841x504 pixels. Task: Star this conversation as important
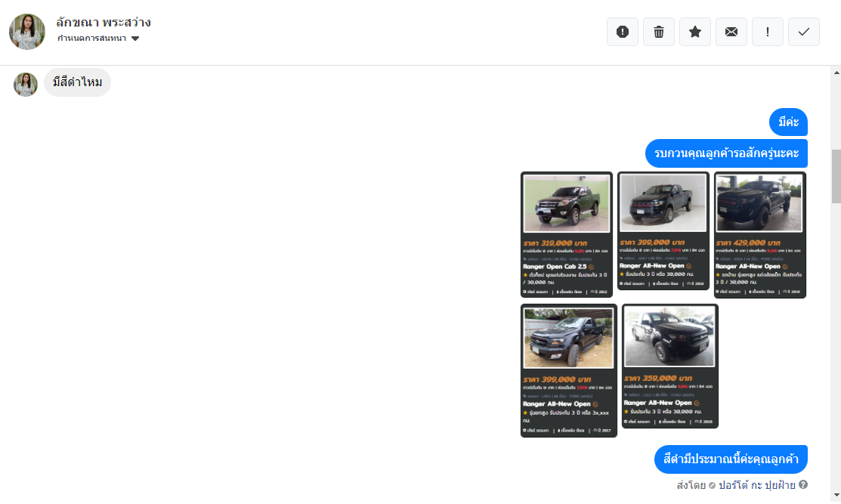click(695, 32)
